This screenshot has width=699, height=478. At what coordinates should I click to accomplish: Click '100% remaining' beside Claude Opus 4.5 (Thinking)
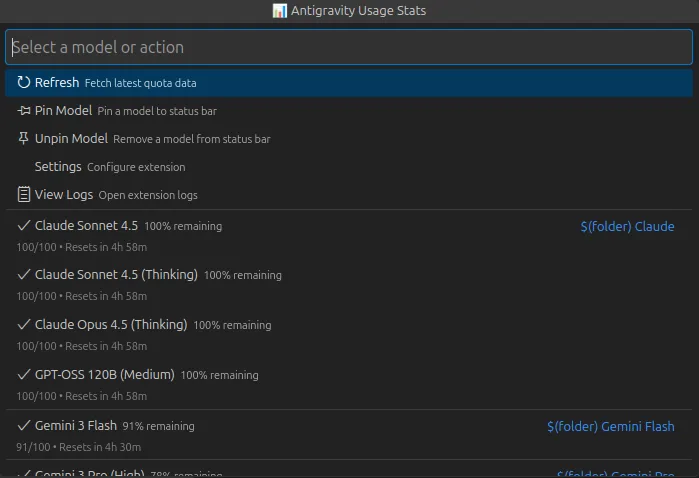click(232, 326)
